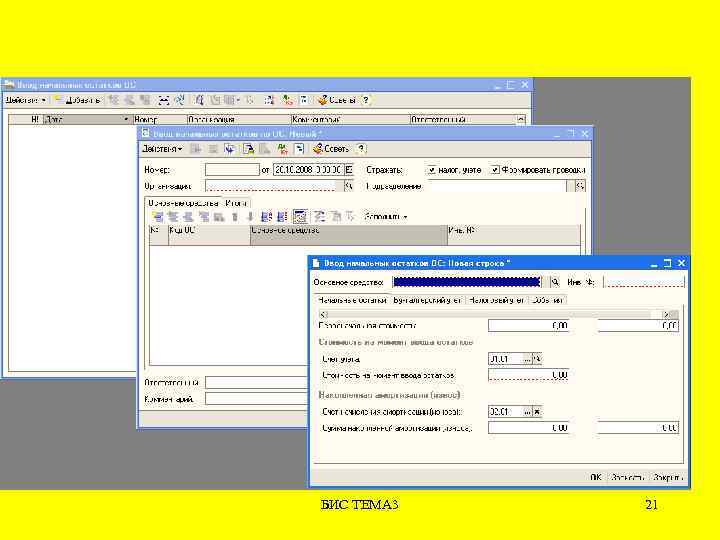The width and height of the screenshot is (720, 540).
Task: Click Записать in the row dialog
Action: (627, 478)
